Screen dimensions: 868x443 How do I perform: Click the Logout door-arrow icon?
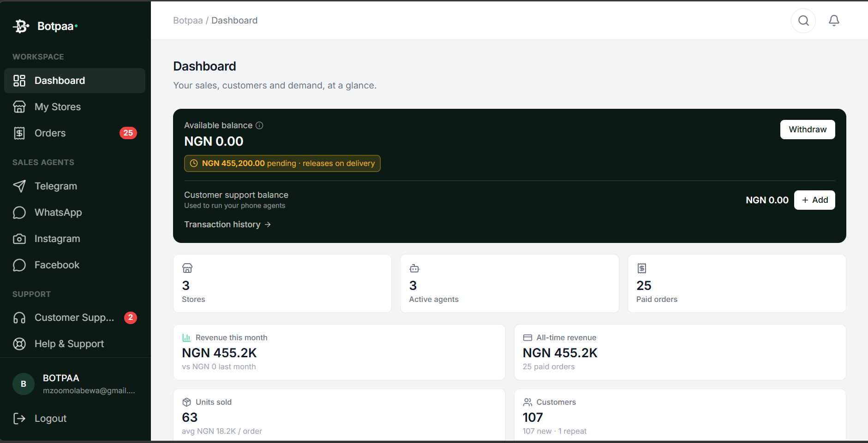click(x=19, y=419)
